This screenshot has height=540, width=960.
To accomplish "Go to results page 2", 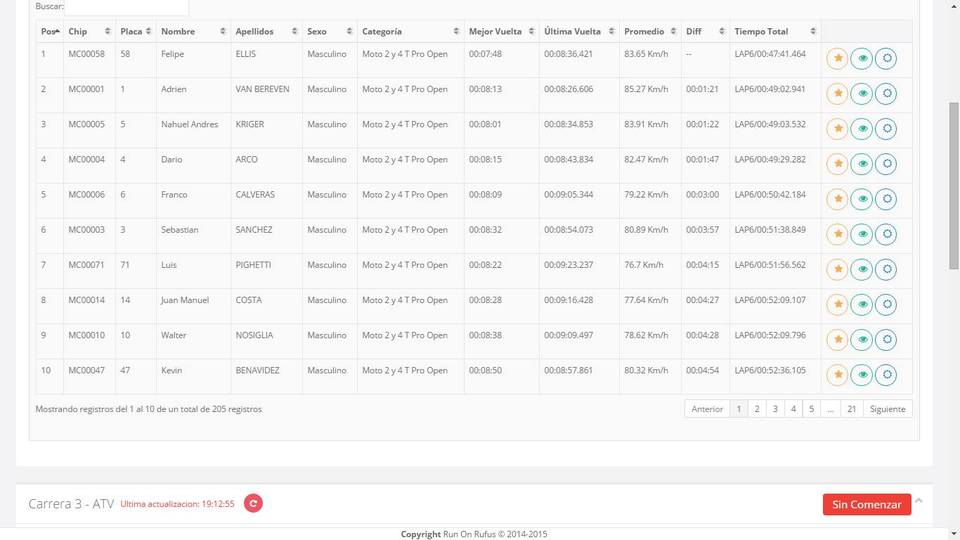I will pyautogui.click(x=757, y=409).
